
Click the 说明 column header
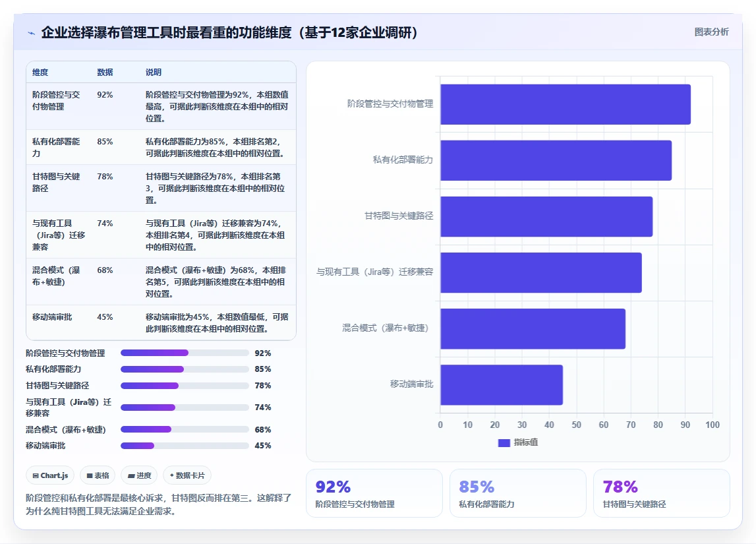tap(154, 73)
